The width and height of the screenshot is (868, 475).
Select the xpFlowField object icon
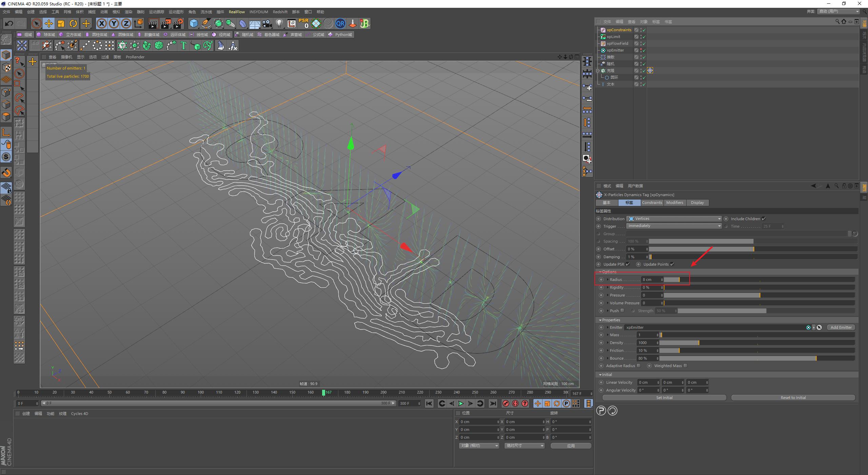(x=603, y=43)
